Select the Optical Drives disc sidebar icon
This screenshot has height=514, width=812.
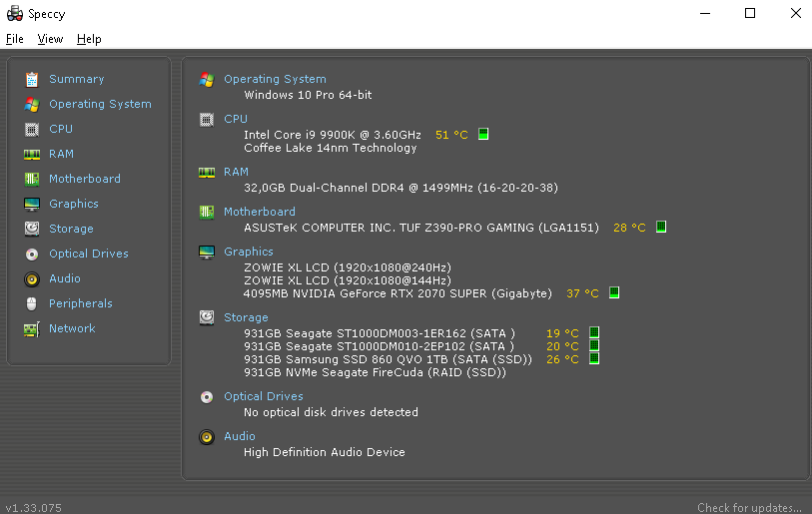(x=32, y=254)
